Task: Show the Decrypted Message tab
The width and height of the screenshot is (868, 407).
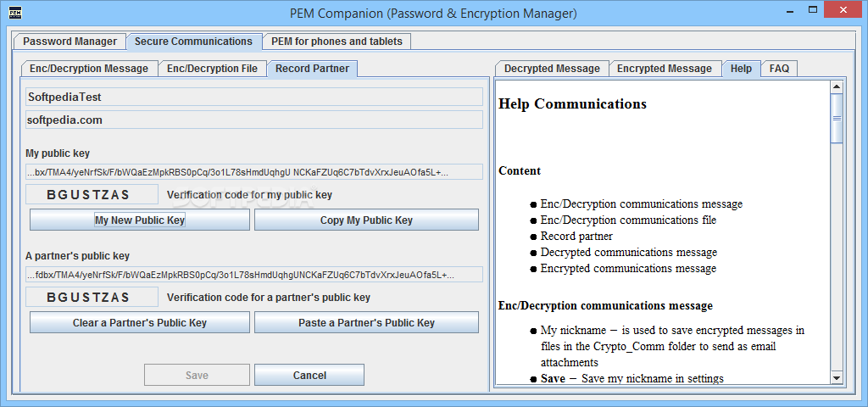Action: coord(552,69)
